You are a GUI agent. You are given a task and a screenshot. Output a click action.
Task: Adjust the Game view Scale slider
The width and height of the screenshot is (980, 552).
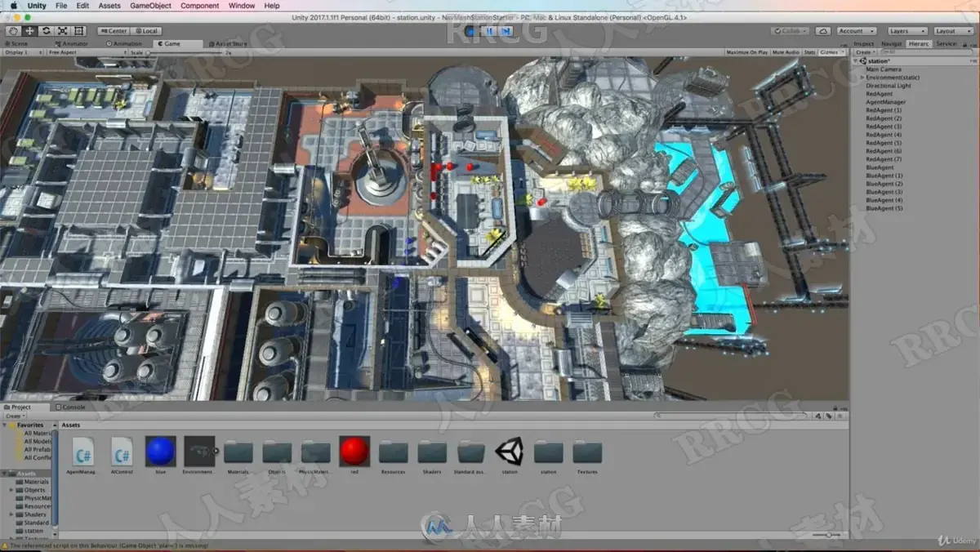[x=184, y=52]
